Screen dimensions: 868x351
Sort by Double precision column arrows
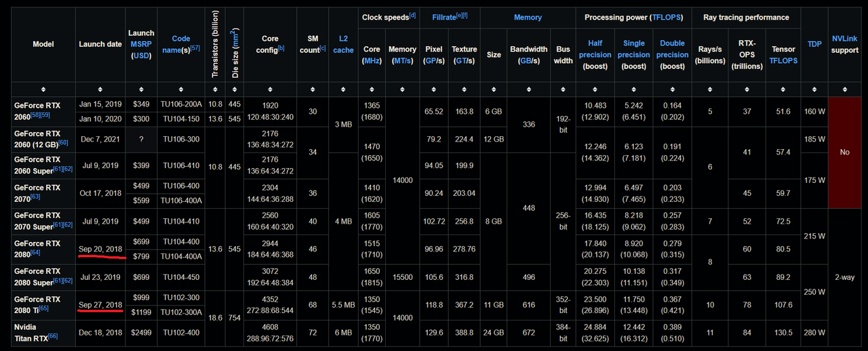click(x=672, y=89)
